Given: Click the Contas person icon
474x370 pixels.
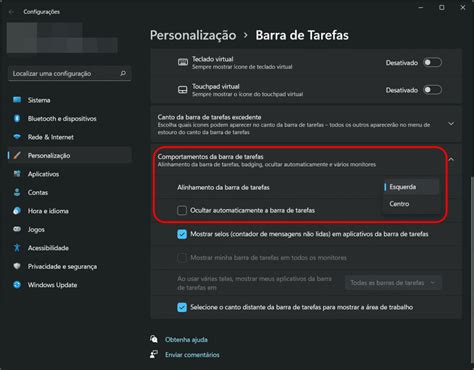Looking at the screenshot, I should pos(17,192).
